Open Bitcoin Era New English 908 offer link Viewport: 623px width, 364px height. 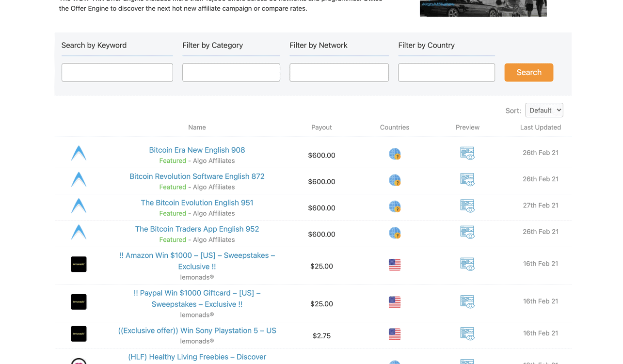(x=197, y=150)
